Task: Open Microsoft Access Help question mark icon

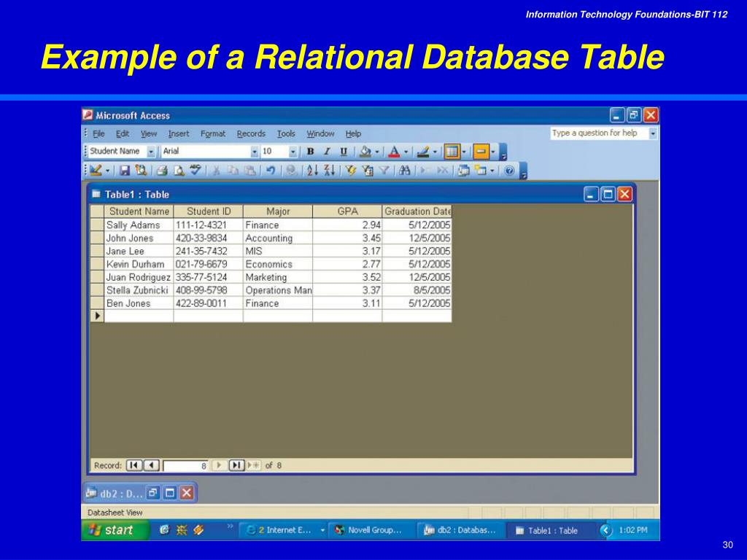Action: 509,170
